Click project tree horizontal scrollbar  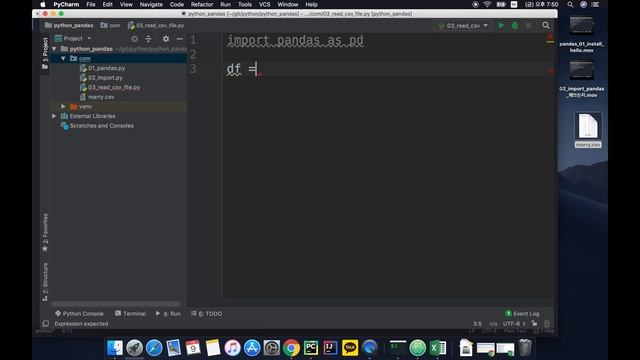point(116,304)
